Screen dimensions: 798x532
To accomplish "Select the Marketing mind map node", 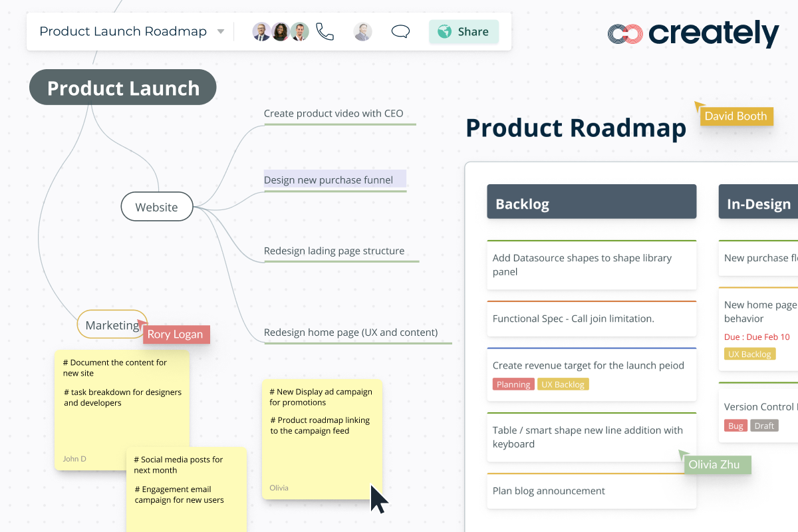I will (112, 325).
